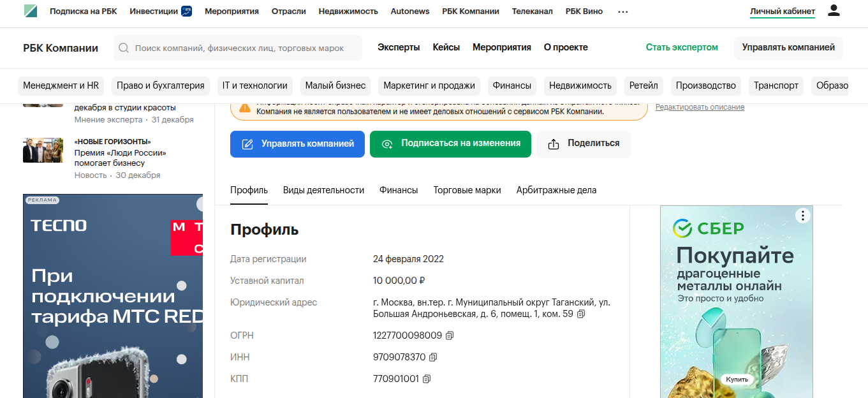The height and width of the screenshot is (398, 868).
Task: Click the Tecno MTS RED ad banner
Action: coord(113,296)
